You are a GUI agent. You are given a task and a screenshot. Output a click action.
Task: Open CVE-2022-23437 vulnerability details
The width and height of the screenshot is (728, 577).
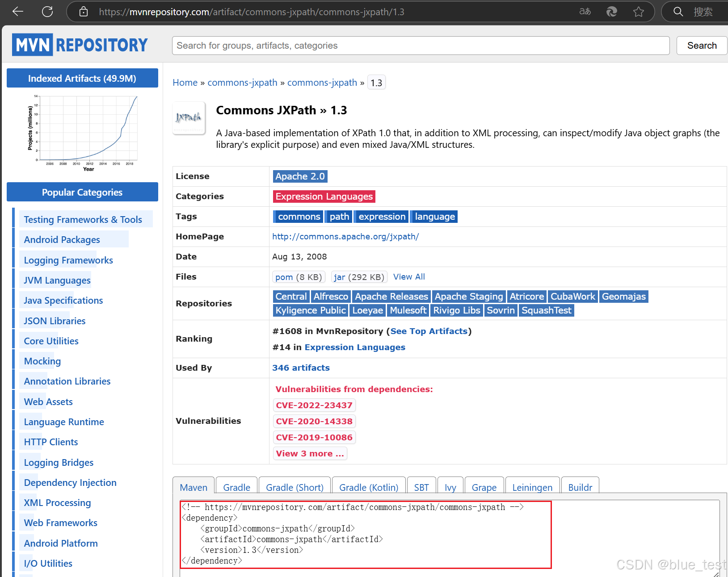tap(314, 405)
